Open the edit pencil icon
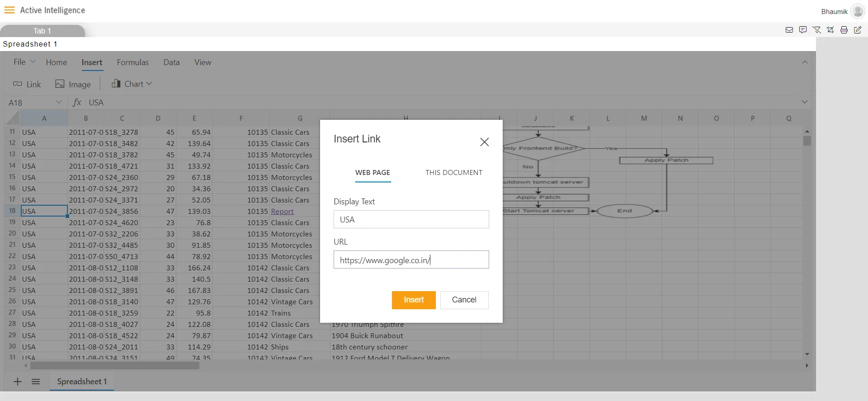868x401 pixels. click(x=858, y=30)
